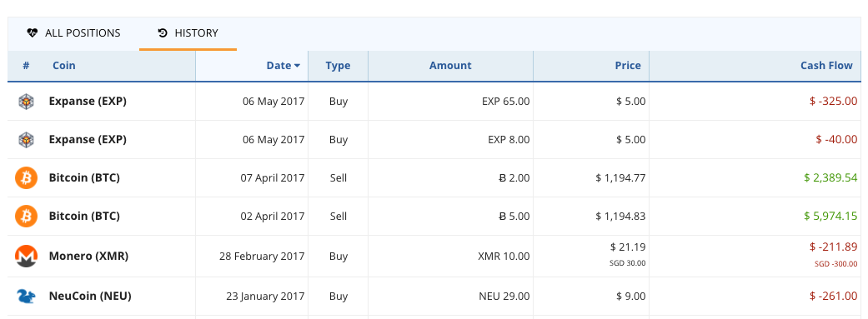Open the NeuCoin (NEU) coin link
Image resolution: width=868 pixels, height=319 pixels.
click(x=90, y=297)
